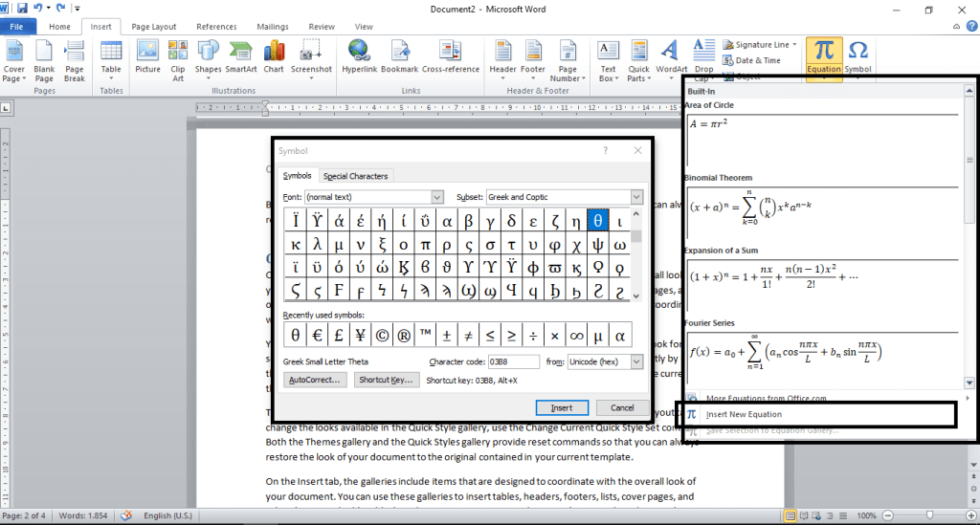Expand the from Unicode (hex) dropdown
Screen dimensions: 980x525
click(x=636, y=361)
